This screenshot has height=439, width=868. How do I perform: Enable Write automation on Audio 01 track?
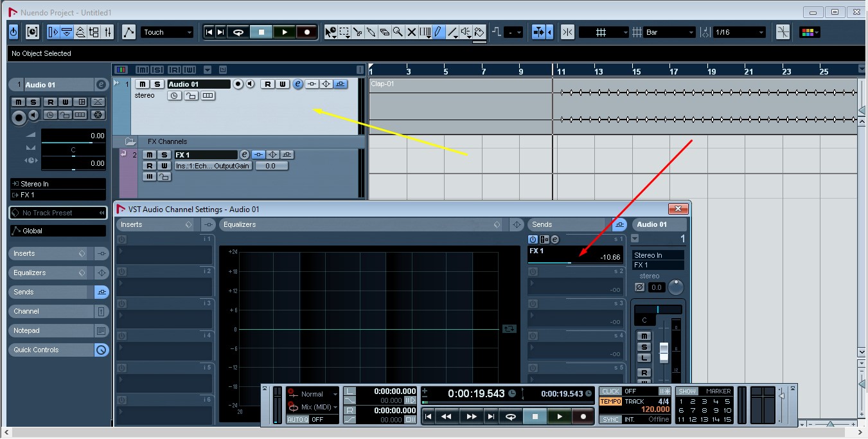282,84
